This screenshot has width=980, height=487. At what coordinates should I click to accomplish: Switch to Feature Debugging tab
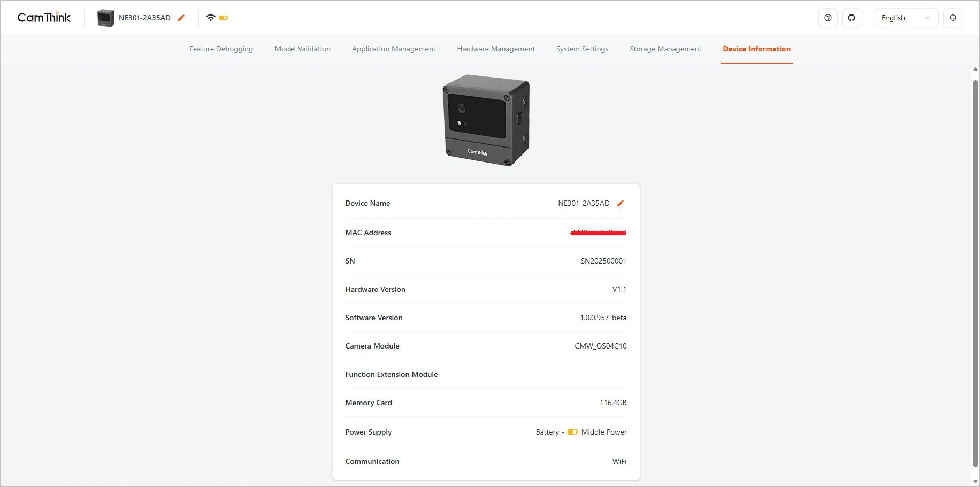[221, 49]
